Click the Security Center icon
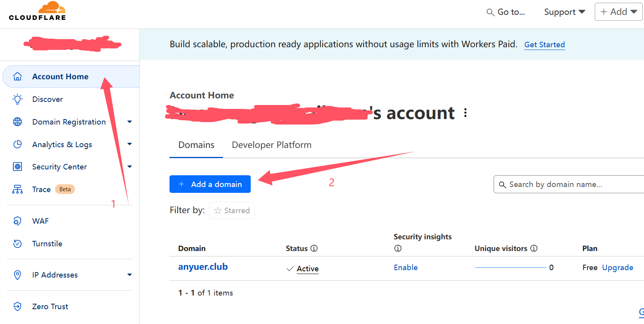 pos(18,167)
